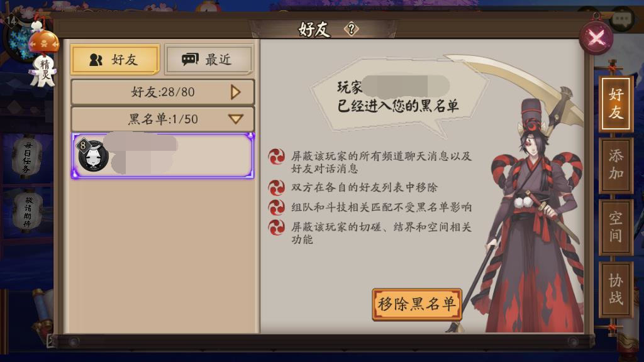The width and height of the screenshot is (644, 362).
Task: Select the 添加 side tab
Action: point(616,165)
